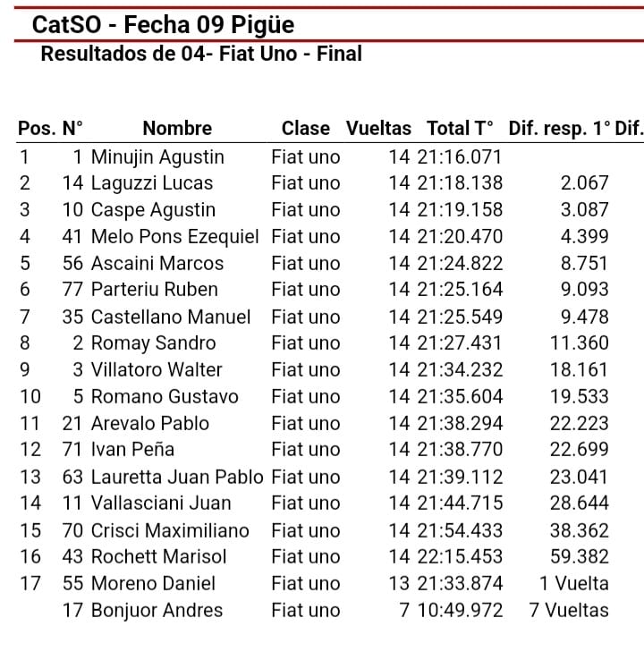Select the Resultados de 04- Fiat Uno - Final heading
The width and height of the screenshot is (644, 660).
(201, 54)
